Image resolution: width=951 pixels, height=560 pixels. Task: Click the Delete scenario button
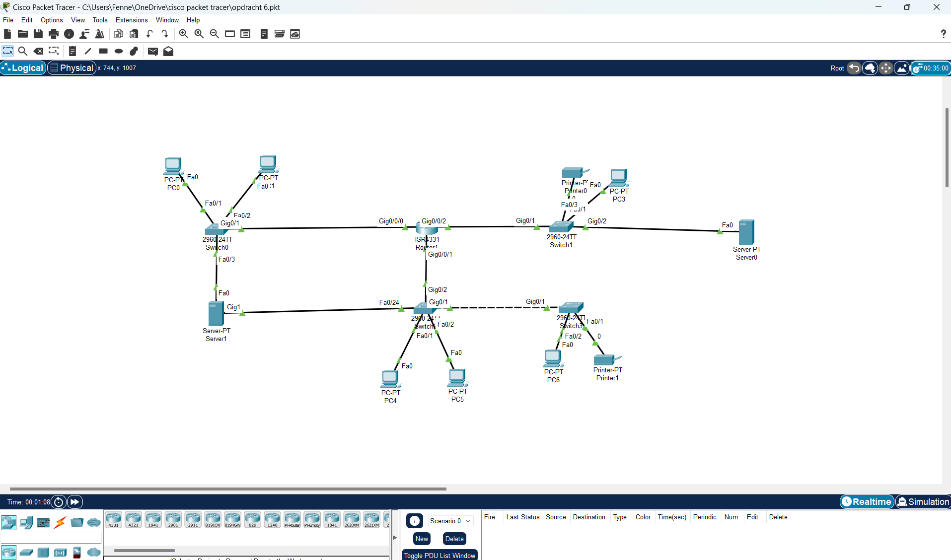point(454,539)
